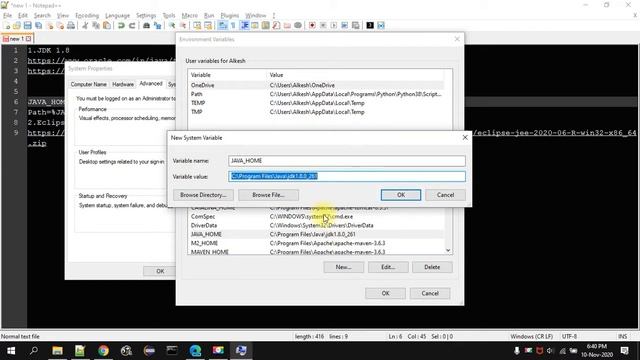This screenshot has height=360, width=640.
Task: Confirm New System Variable with OK
Action: point(401,195)
